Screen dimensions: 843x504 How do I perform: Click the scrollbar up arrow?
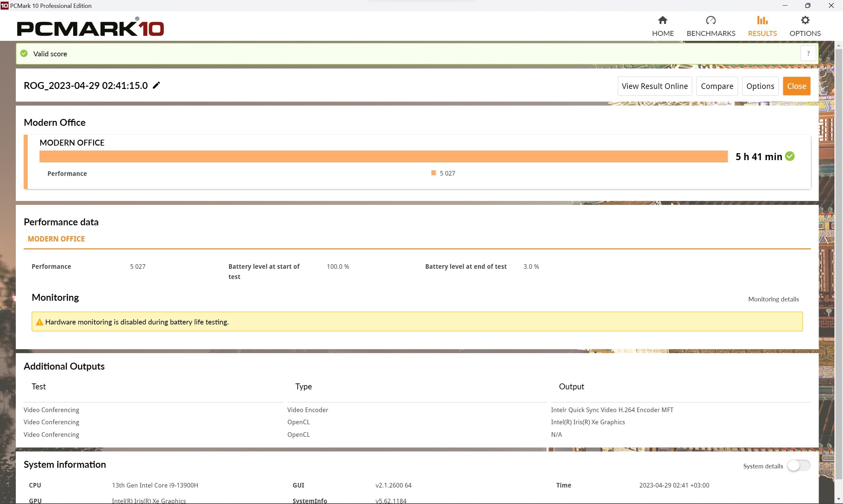coord(839,45)
